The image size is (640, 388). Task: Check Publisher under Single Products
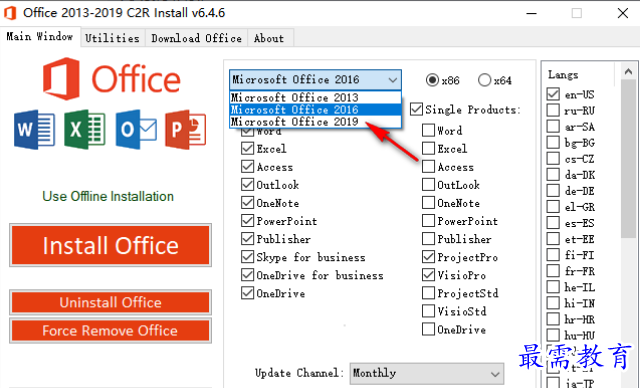pyautogui.click(x=428, y=239)
